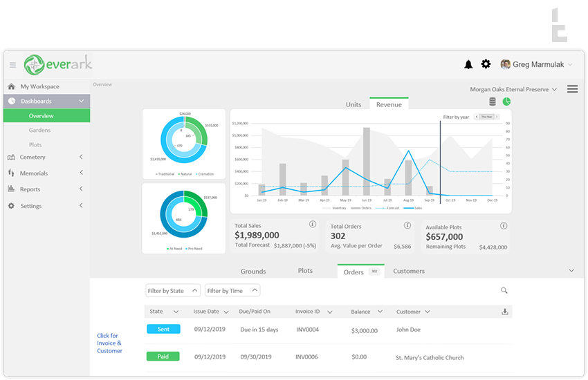Image resolution: width=588 pixels, height=380 pixels.
Task: Click the database stack icon
Action: (x=493, y=102)
